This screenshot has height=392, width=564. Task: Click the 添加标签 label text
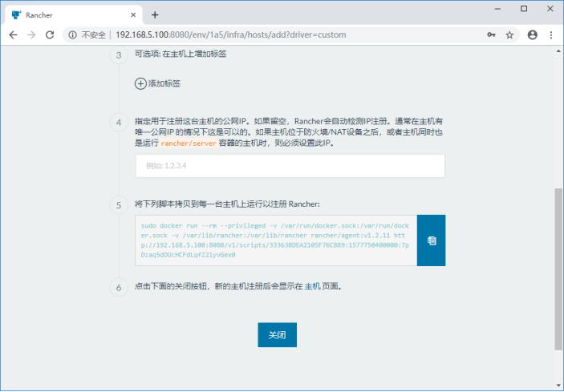[x=164, y=83]
